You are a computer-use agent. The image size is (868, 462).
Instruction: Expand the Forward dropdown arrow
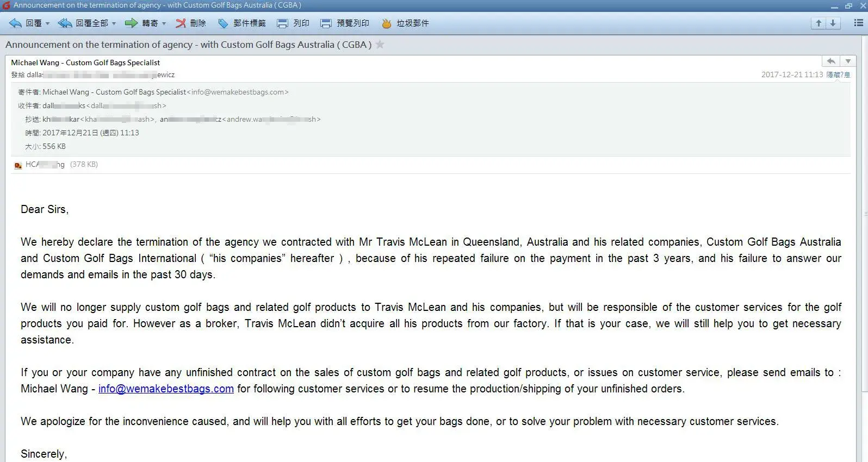coord(164,23)
